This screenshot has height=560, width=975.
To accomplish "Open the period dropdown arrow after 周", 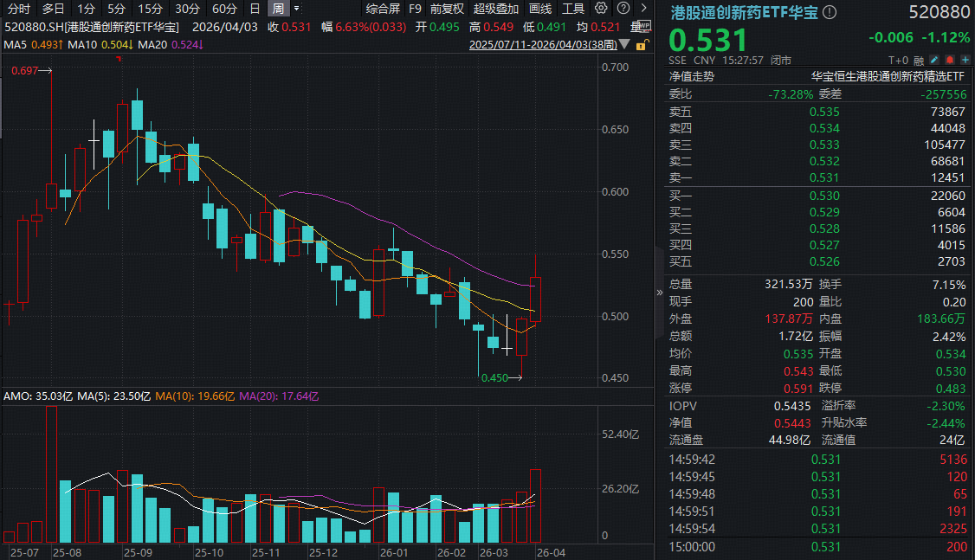I will (297, 9).
